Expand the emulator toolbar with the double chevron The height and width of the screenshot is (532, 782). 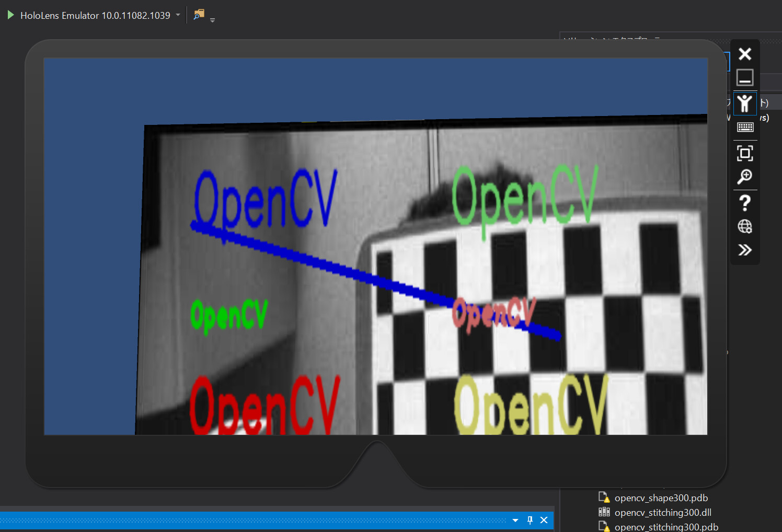click(744, 250)
